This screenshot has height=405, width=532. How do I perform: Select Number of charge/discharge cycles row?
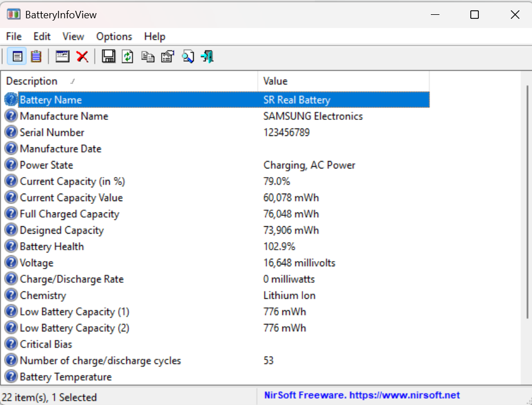click(x=217, y=360)
